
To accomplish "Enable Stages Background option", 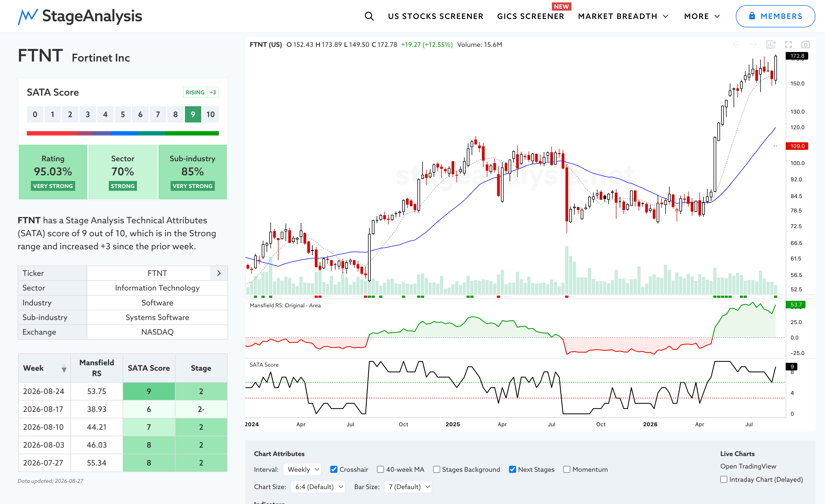I will [436, 469].
